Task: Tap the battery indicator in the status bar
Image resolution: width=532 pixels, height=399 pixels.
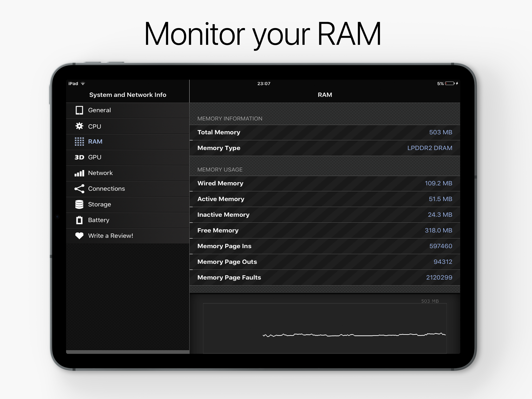Action: coord(449,84)
